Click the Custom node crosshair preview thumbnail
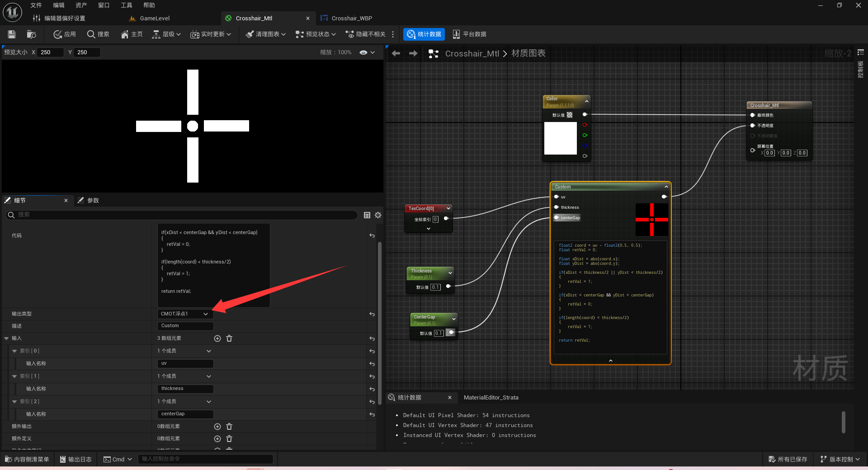The height and width of the screenshot is (470, 868). (652, 220)
